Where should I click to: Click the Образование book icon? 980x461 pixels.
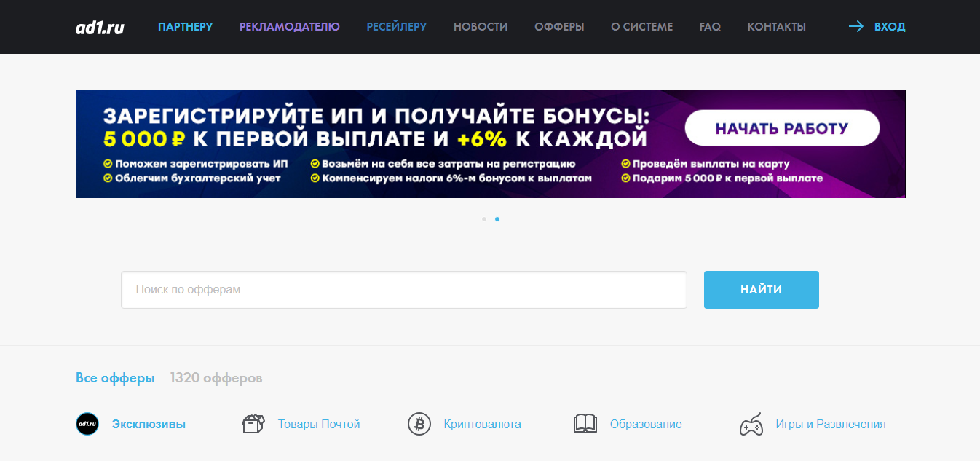pyautogui.click(x=585, y=424)
